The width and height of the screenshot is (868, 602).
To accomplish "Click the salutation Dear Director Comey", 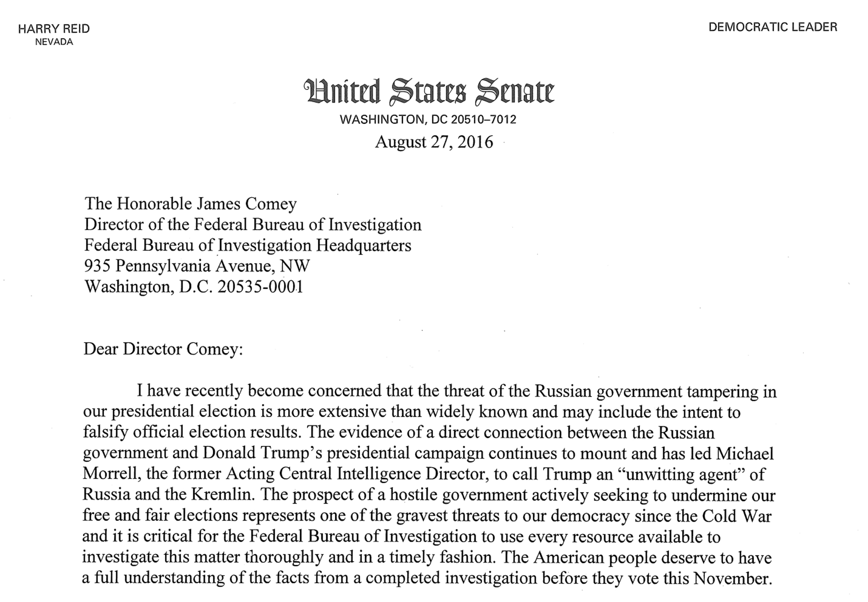I will (163, 349).
